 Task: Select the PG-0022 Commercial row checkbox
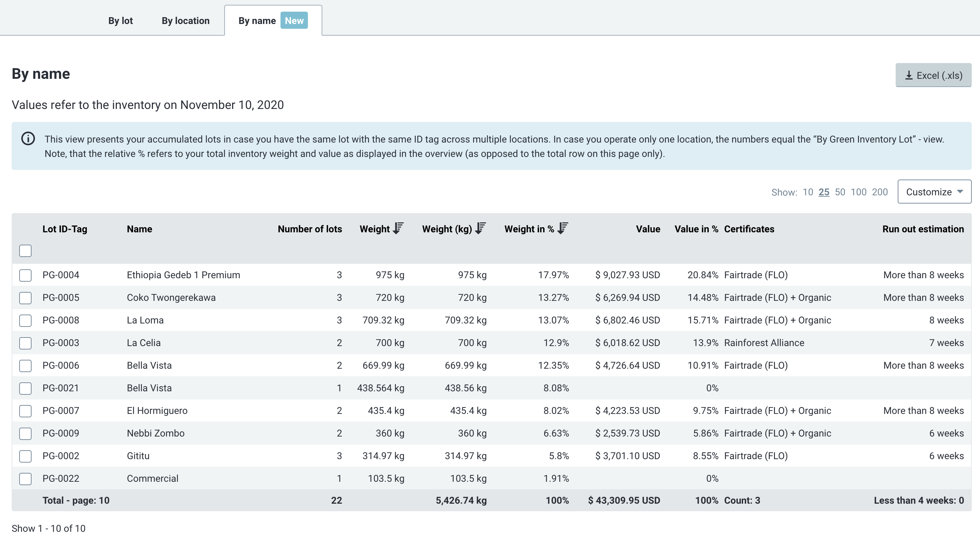[25, 479]
